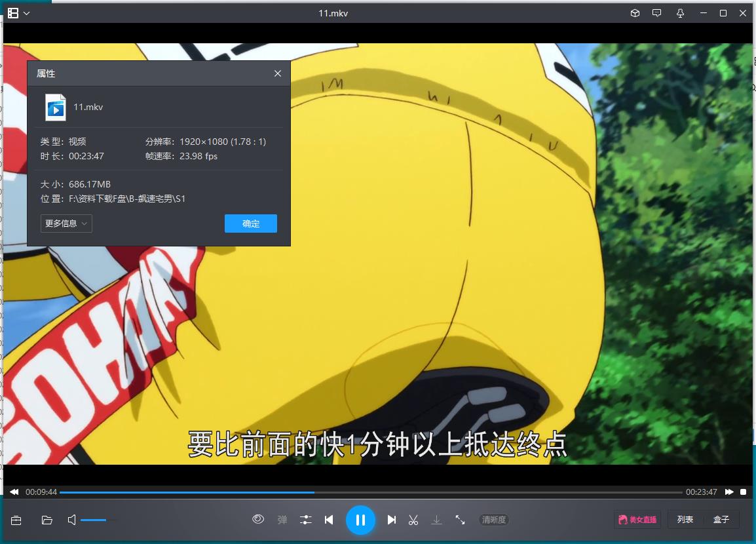756x544 pixels.
Task: Skip to the next video
Action: pos(392,520)
